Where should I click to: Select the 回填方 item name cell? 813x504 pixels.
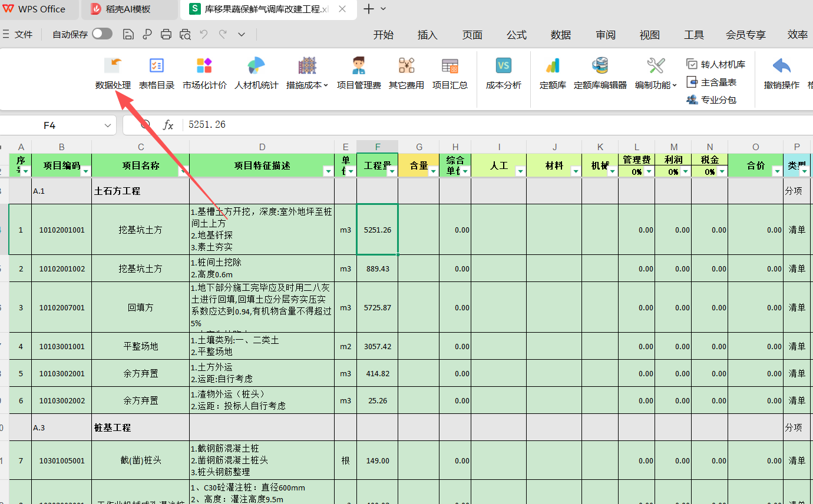141,307
